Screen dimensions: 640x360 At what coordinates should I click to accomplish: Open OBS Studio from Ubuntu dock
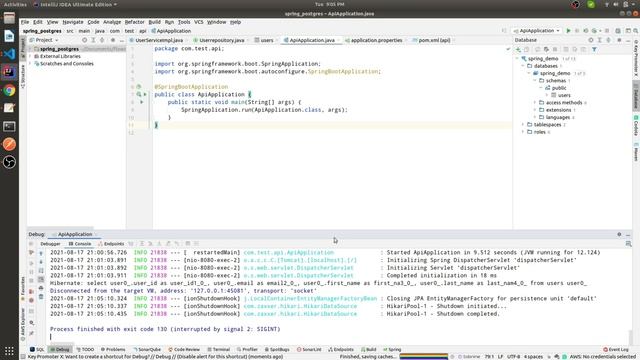click(x=9, y=162)
